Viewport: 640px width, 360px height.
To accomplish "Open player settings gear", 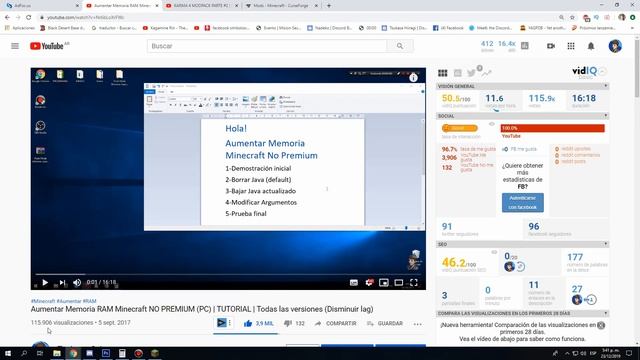I will pos(369,282).
